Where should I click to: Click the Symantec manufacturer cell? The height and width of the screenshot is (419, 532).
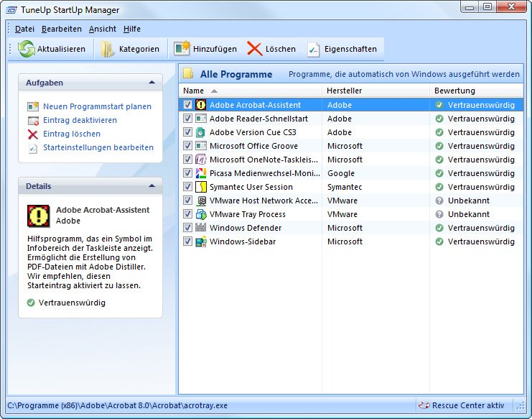click(x=345, y=187)
